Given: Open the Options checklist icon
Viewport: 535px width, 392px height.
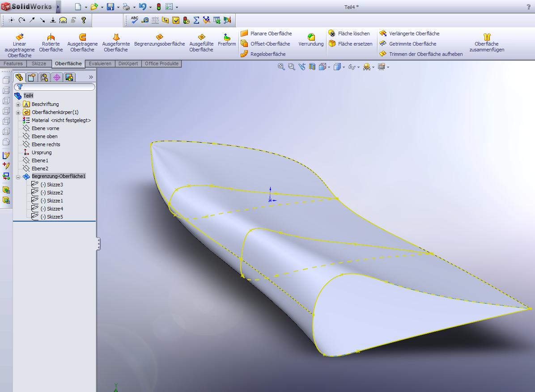Looking at the screenshot, I should click(169, 7).
